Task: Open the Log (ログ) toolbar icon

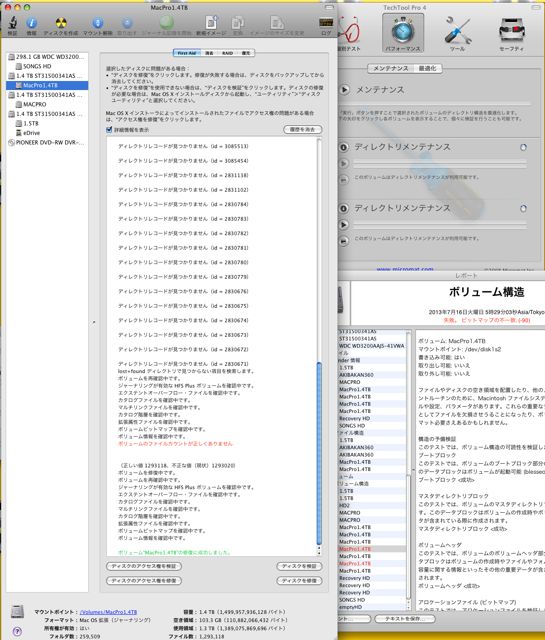Action: click(x=326, y=24)
